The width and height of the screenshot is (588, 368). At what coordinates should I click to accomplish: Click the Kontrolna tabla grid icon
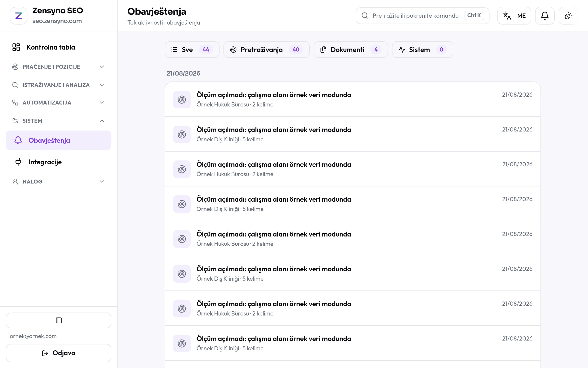(x=16, y=47)
